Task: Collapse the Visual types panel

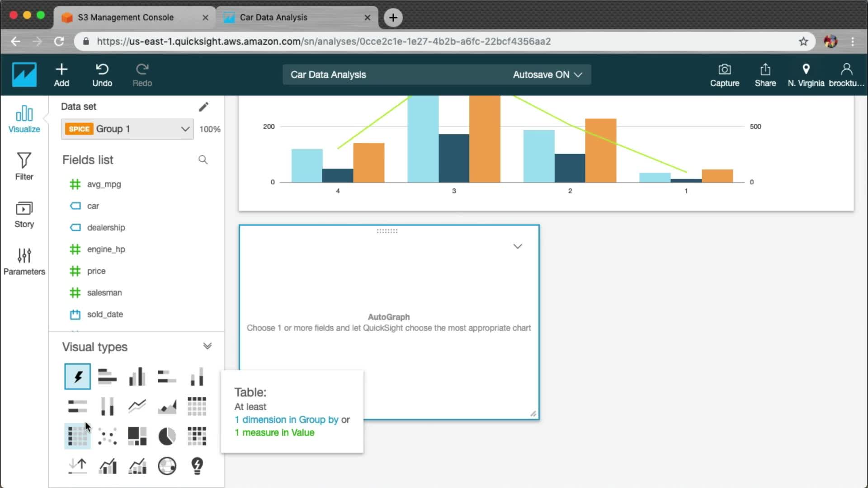Action: point(208,347)
